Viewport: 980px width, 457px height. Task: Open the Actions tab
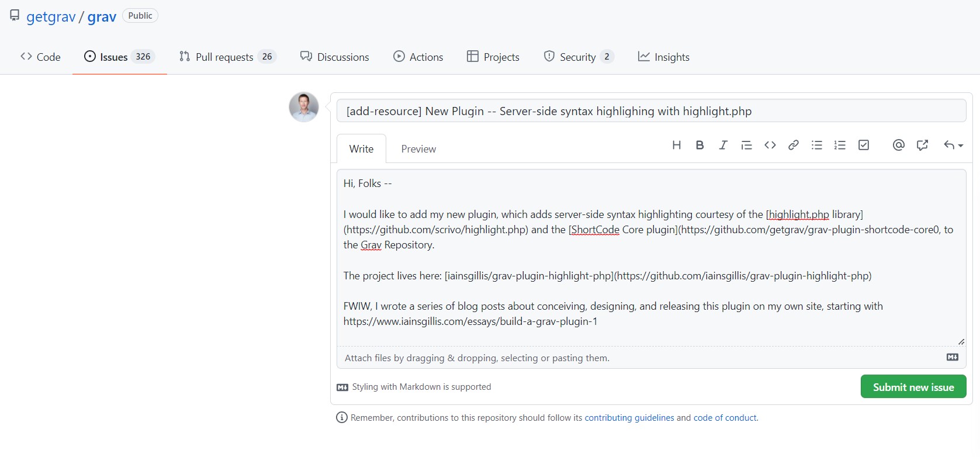point(418,57)
